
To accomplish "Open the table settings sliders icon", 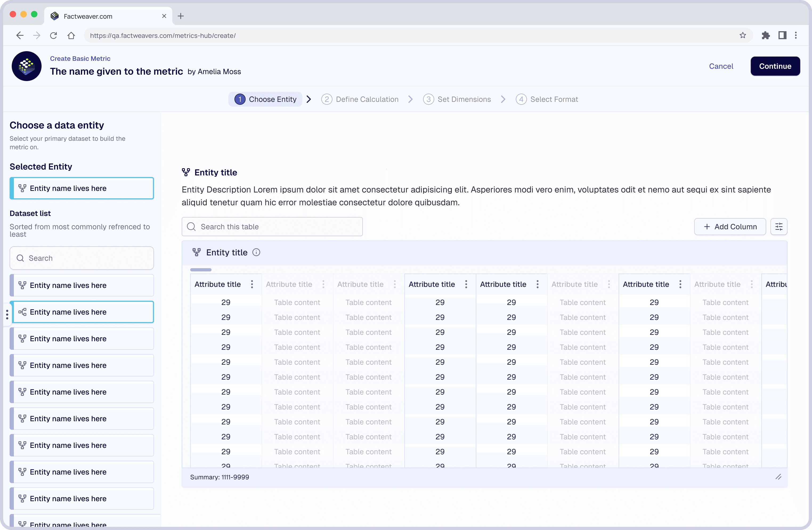I will point(779,227).
